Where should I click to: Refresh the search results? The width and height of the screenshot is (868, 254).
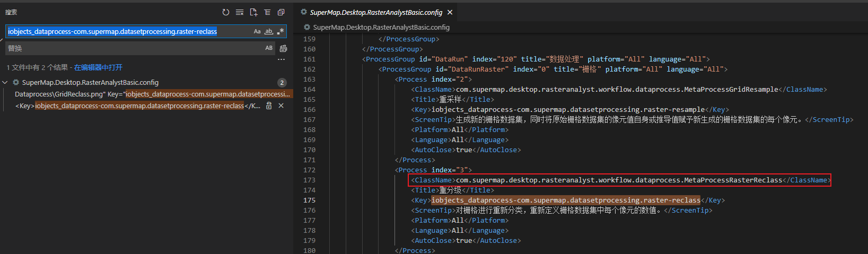[226, 12]
